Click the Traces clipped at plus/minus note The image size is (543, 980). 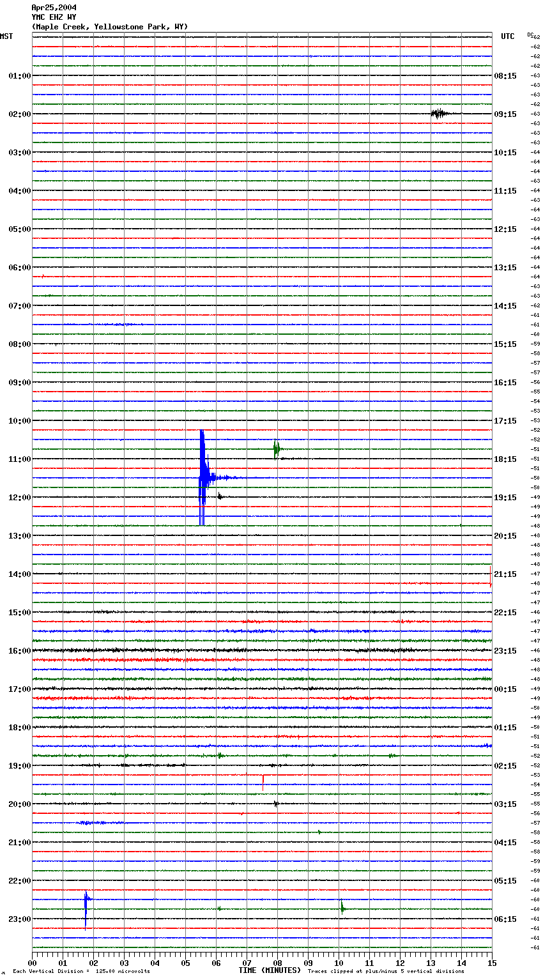tap(386, 972)
